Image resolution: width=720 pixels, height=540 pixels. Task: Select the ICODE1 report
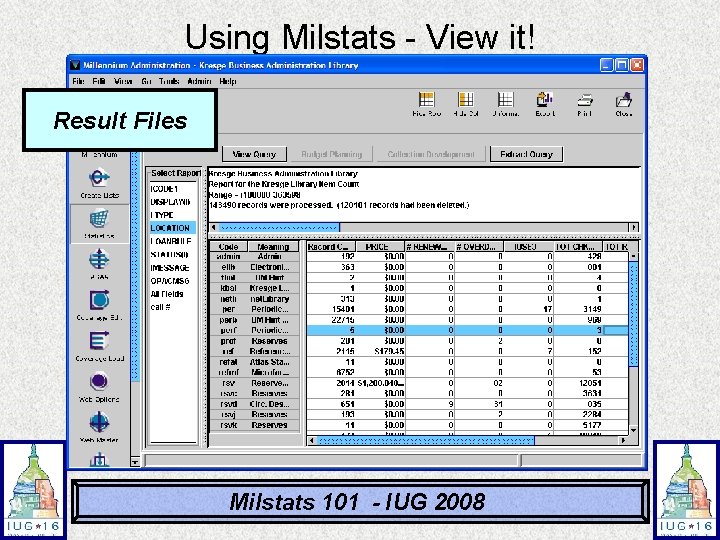coord(173,189)
